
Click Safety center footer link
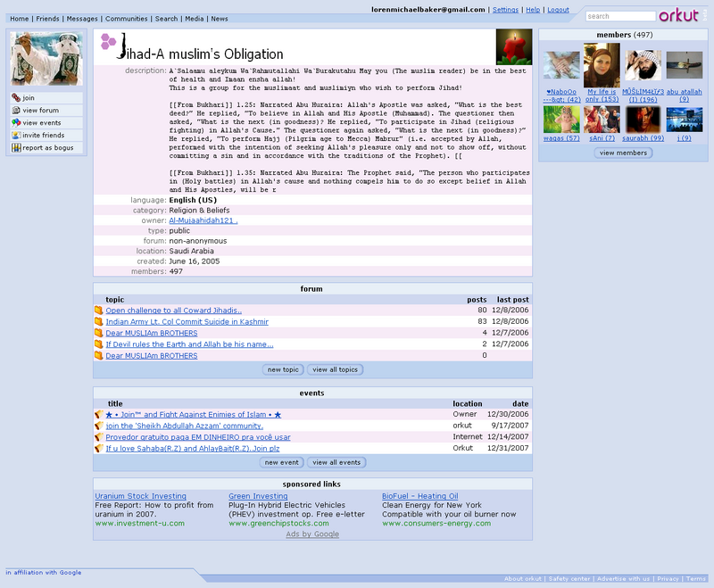coord(569,579)
